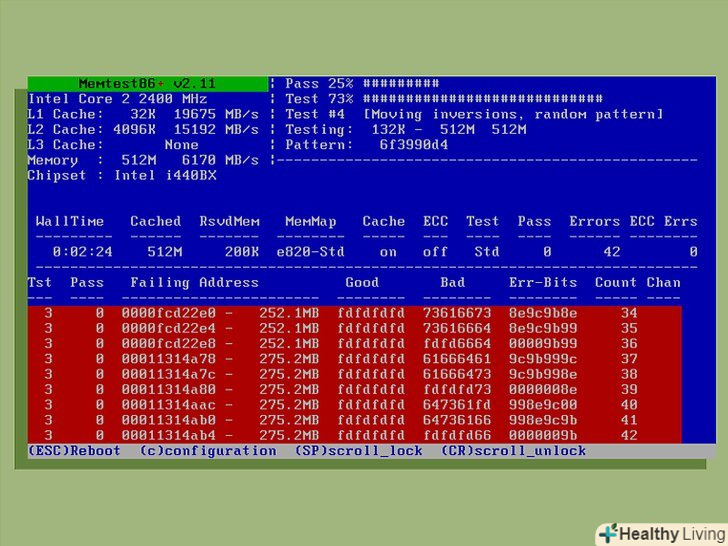The height and width of the screenshot is (546, 728).
Task: Click the Good column header
Action: (x=362, y=283)
